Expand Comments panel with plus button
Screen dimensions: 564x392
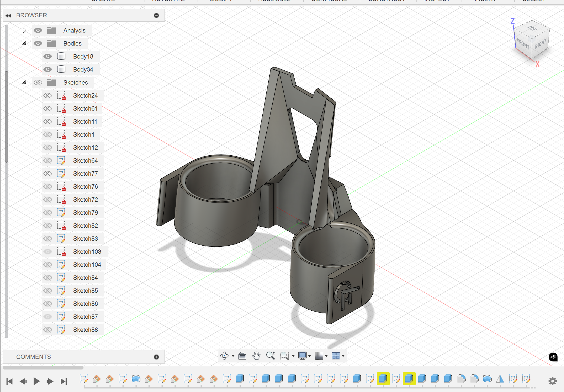point(156,357)
